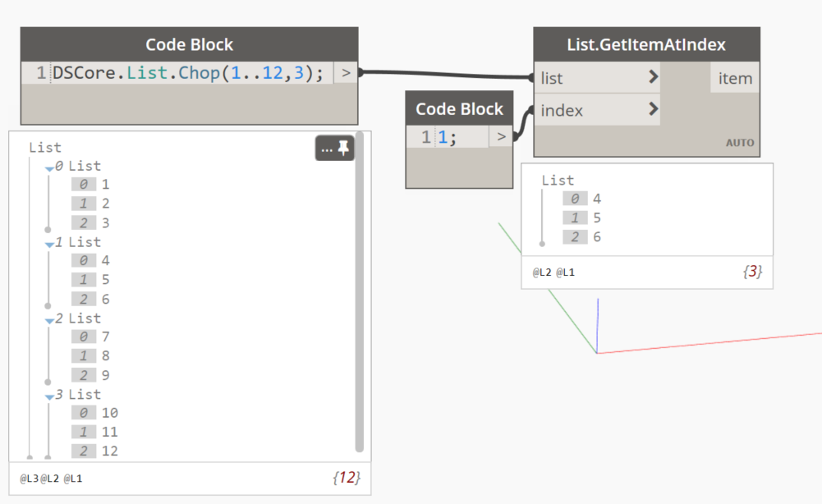The width and height of the screenshot is (822, 504).
Task: Click the code field containing '1;'
Action: [x=462, y=137]
